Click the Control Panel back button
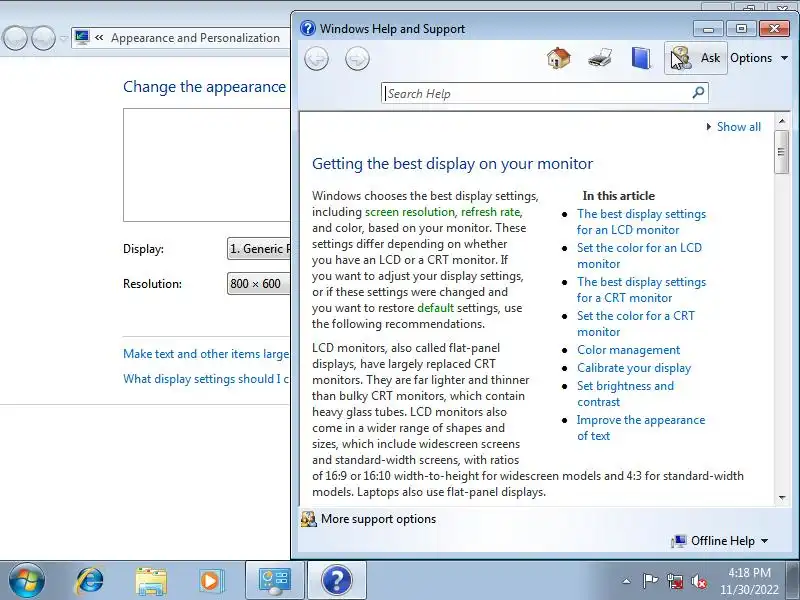 pos(15,38)
